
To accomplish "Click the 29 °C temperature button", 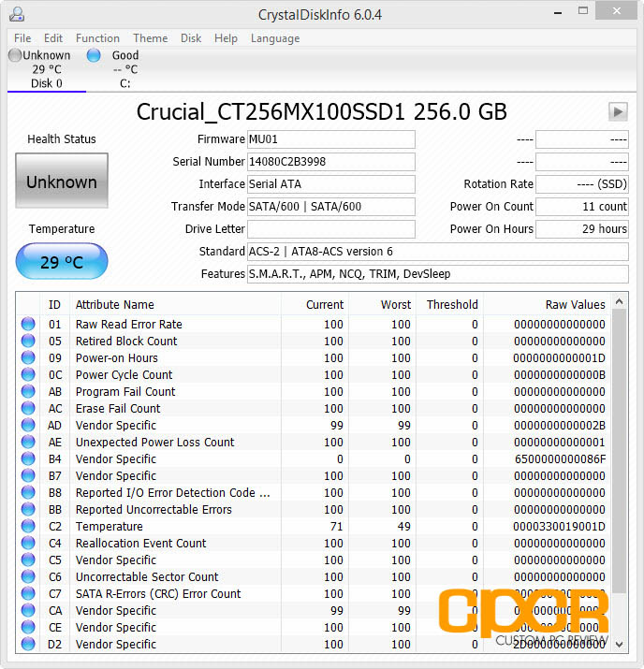I will (62, 262).
